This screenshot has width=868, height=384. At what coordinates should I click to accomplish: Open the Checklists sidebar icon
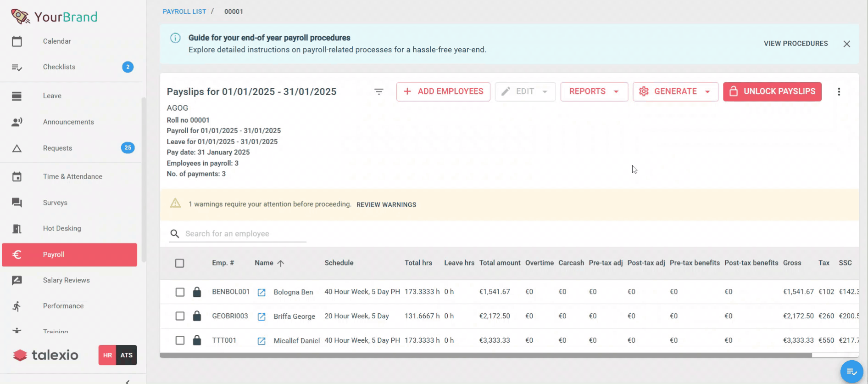[x=17, y=67]
